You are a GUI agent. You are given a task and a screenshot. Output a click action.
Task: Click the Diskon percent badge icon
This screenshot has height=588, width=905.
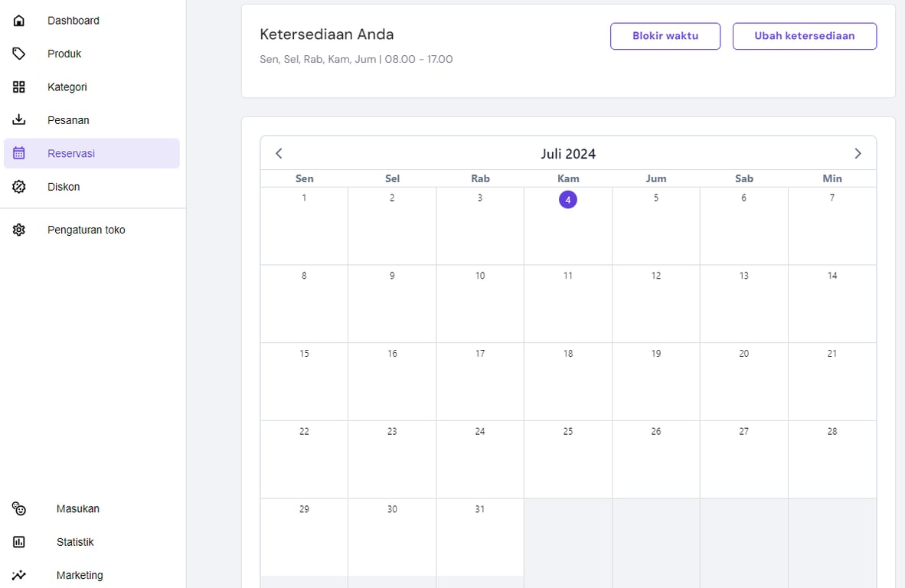(19, 187)
